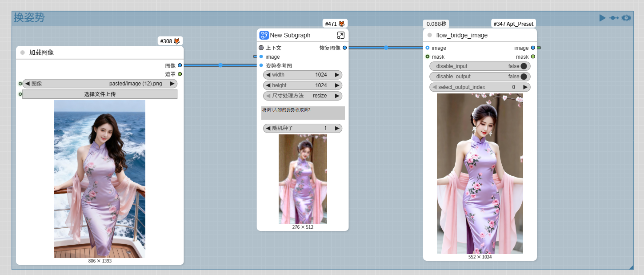Click the fox badge on node #471
Viewport: 644px width, 275px height.
(342, 24)
